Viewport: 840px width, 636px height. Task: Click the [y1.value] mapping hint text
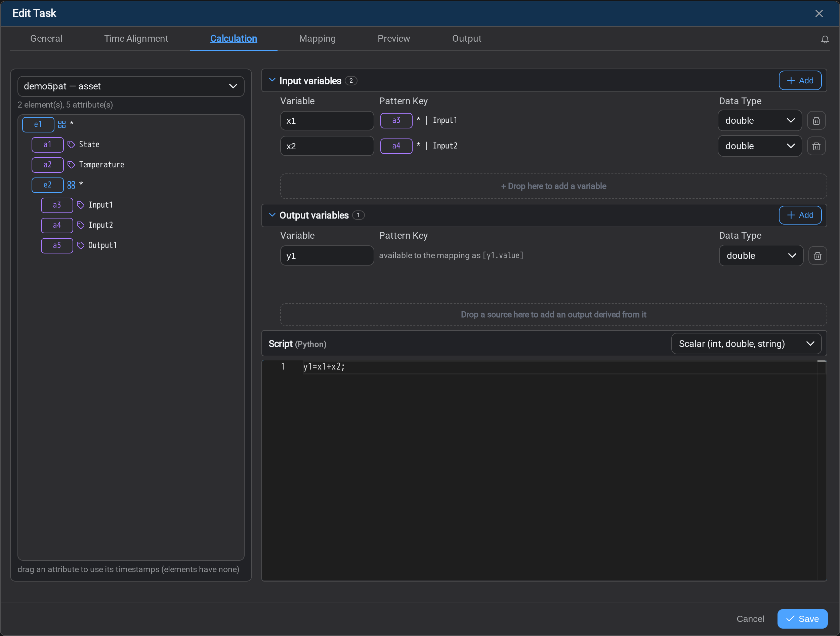(503, 256)
